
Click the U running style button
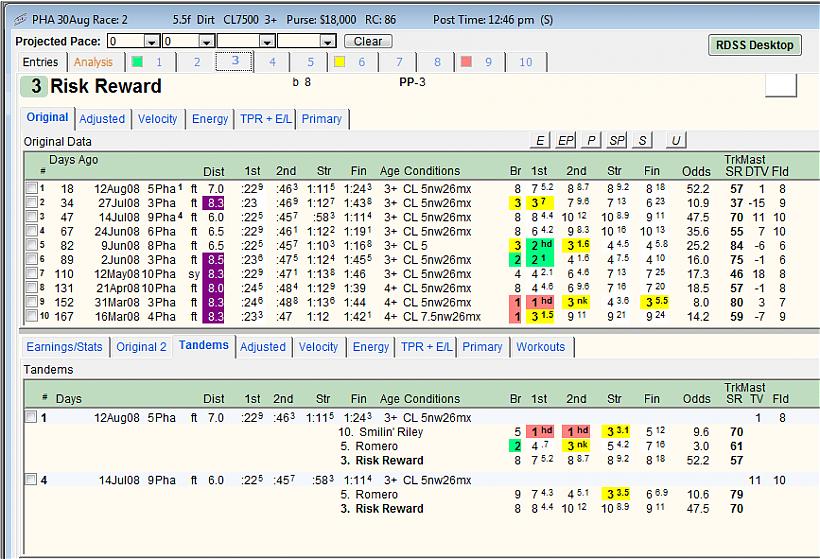(676, 140)
